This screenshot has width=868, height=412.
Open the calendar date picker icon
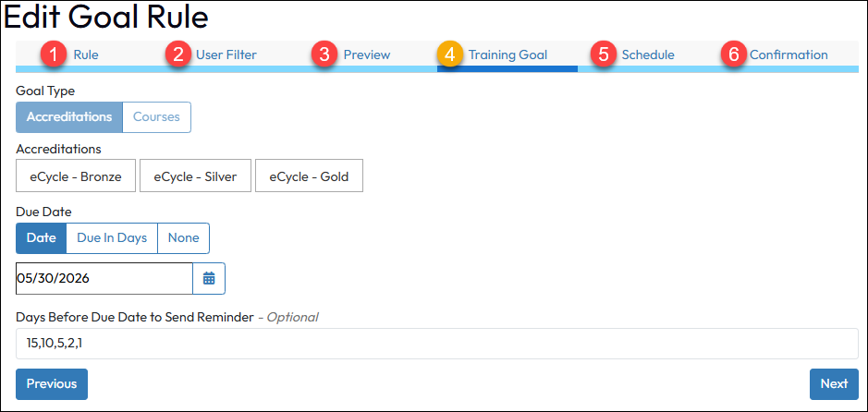pyautogui.click(x=209, y=278)
